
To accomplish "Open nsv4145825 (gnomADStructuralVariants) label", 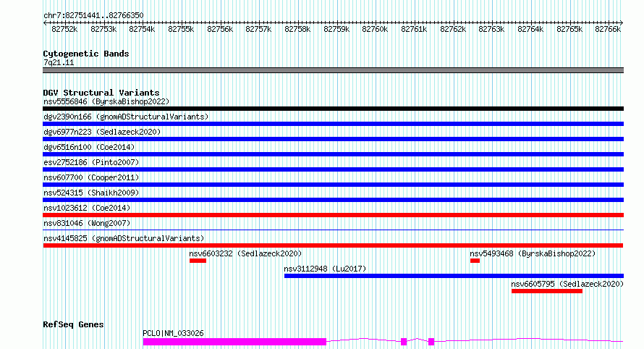I will pyautogui.click(x=124, y=238).
